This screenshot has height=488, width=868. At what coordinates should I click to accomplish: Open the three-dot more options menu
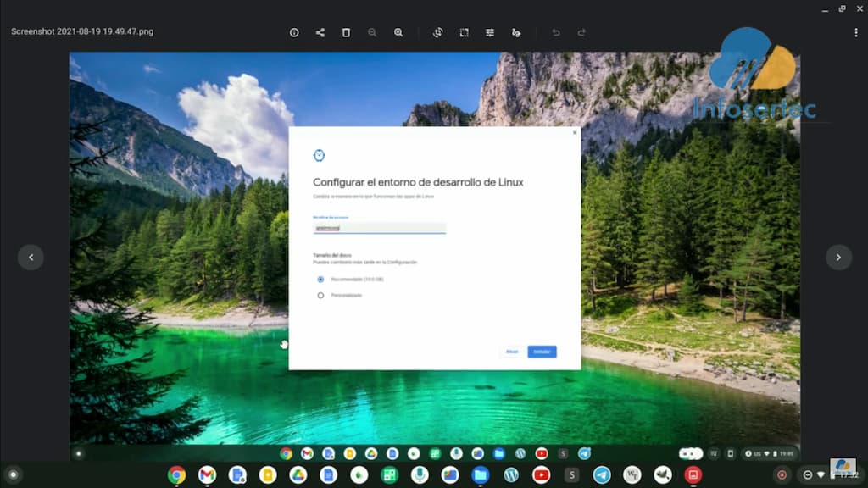[x=855, y=32]
